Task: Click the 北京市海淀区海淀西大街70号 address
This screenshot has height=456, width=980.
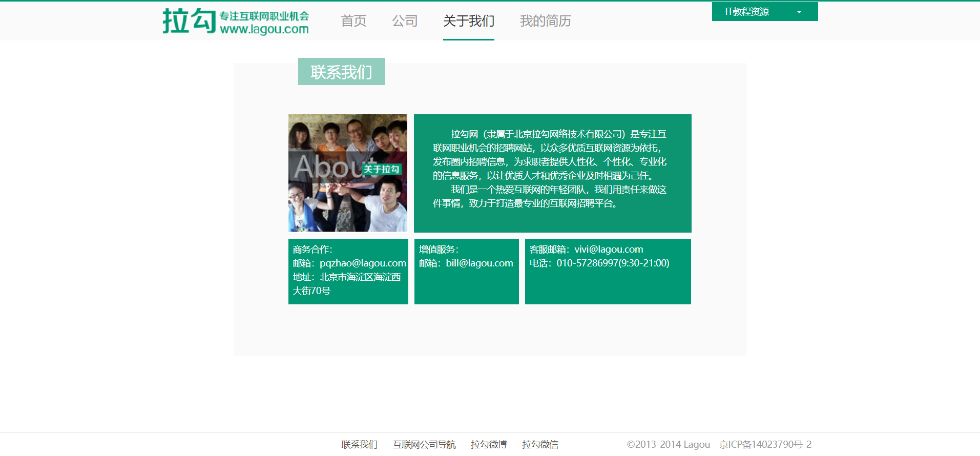Action: tap(347, 284)
